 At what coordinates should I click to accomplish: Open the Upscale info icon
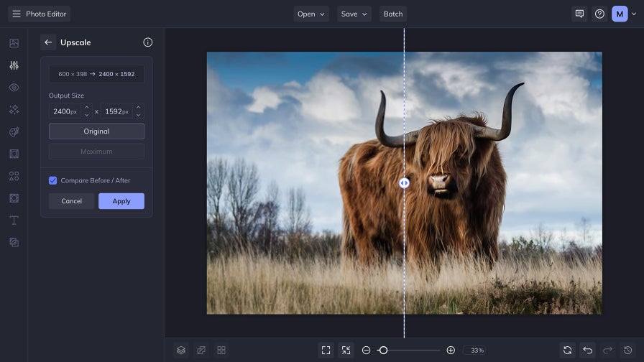point(147,42)
